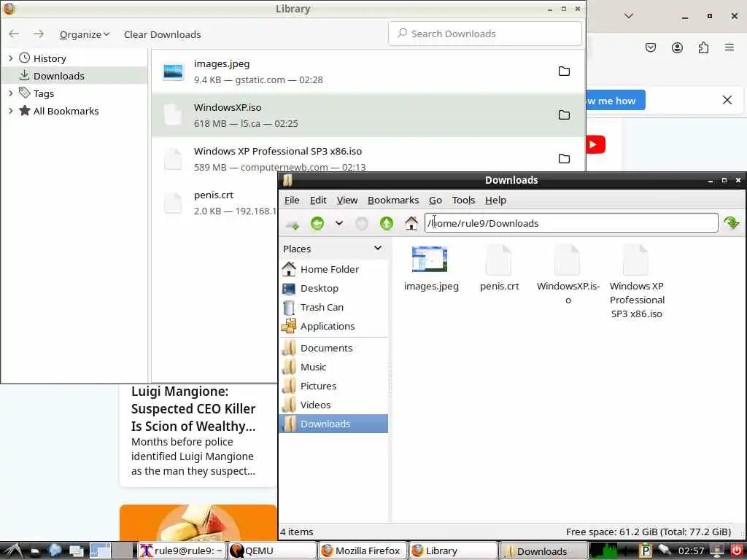Open LXDE start menu icon in taskbar
Viewport: 747px width, 560px height.
(13, 551)
